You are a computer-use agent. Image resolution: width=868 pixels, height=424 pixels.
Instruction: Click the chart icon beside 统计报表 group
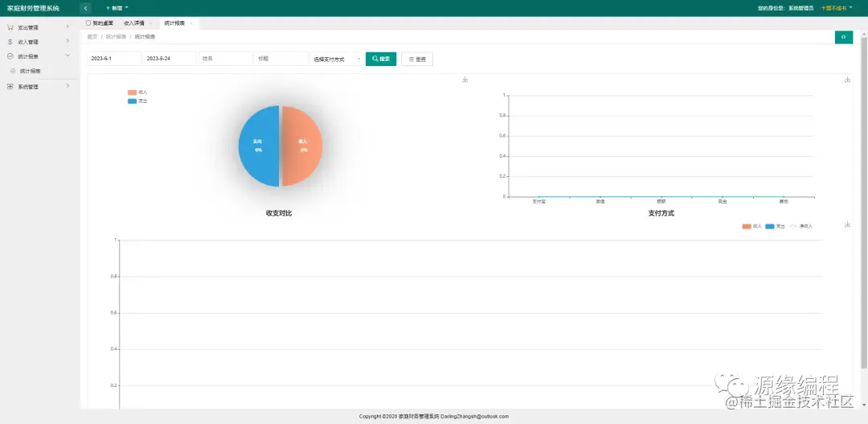tap(10, 56)
